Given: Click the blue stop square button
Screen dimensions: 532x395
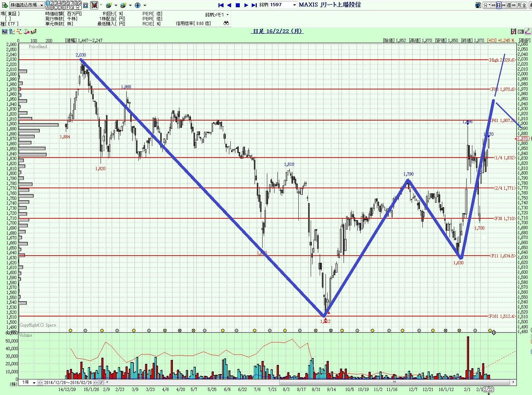Looking at the screenshot, I should 238,5.
